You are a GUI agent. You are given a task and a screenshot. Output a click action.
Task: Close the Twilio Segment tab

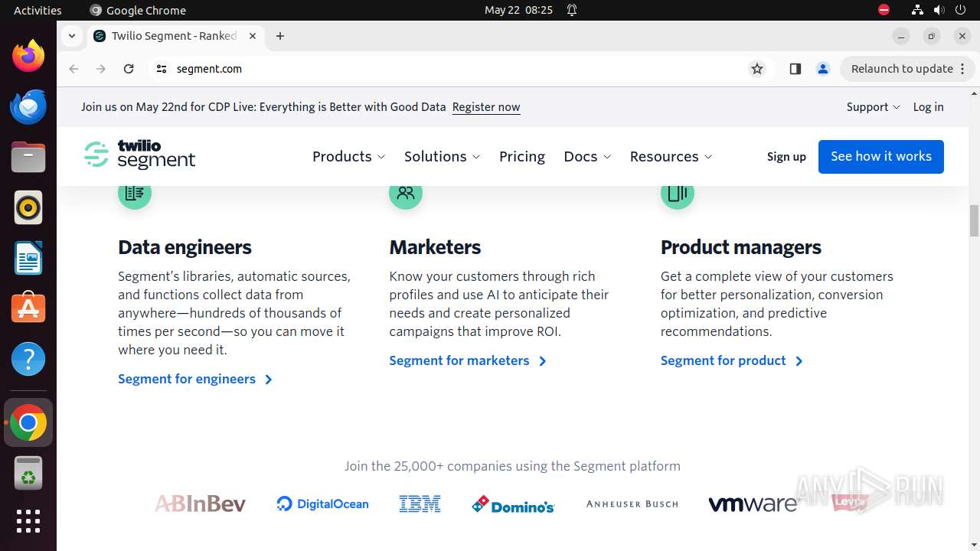point(253,36)
